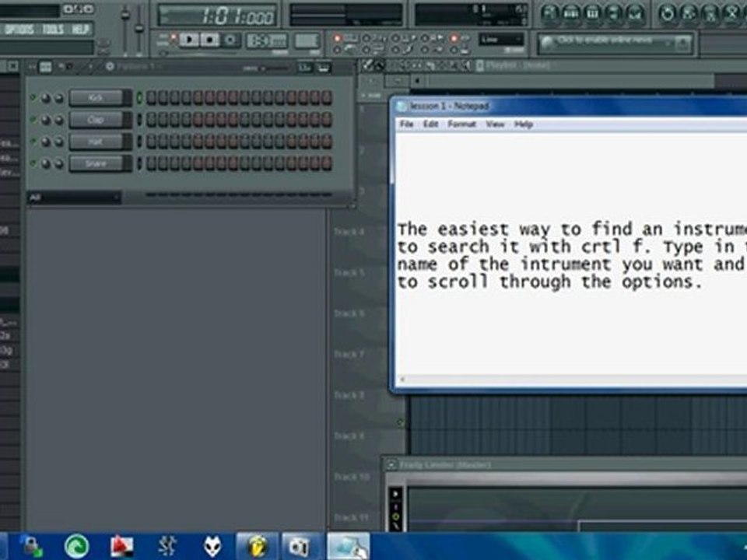Activate the first step of Kick row
The height and width of the screenshot is (560, 747).
coord(152,98)
